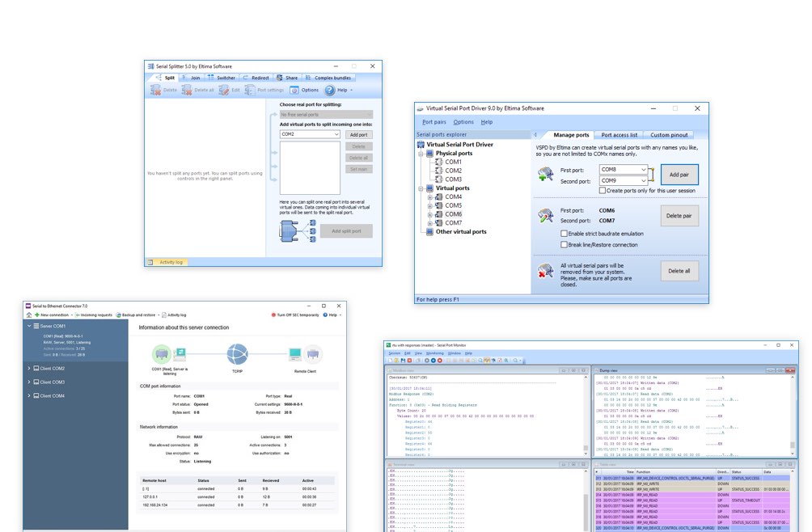Screen dimensions: 812x532
Task: Click the red record button in Serial Port Monitor toolbar
Action: point(440,360)
